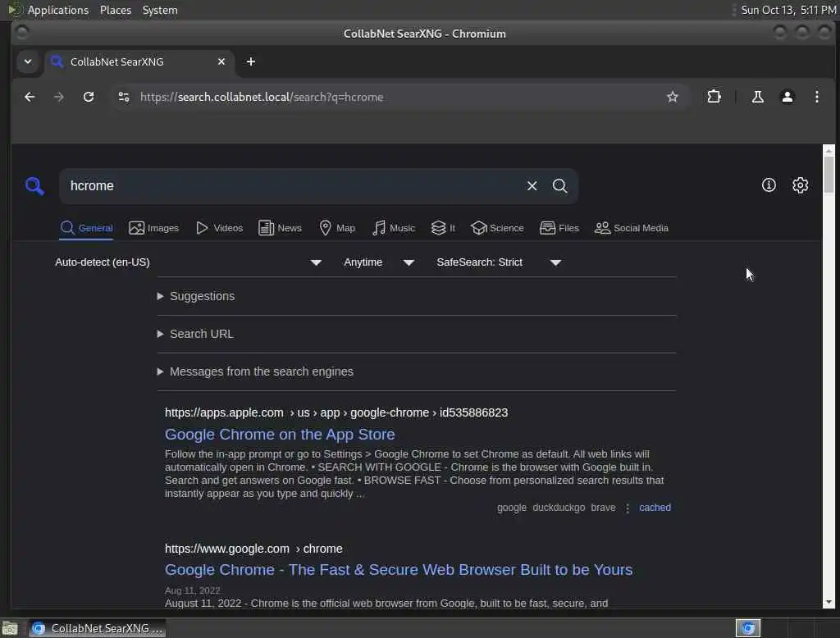The image size is (840, 638).
Task: Switch to the Images category
Action: point(153,228)
